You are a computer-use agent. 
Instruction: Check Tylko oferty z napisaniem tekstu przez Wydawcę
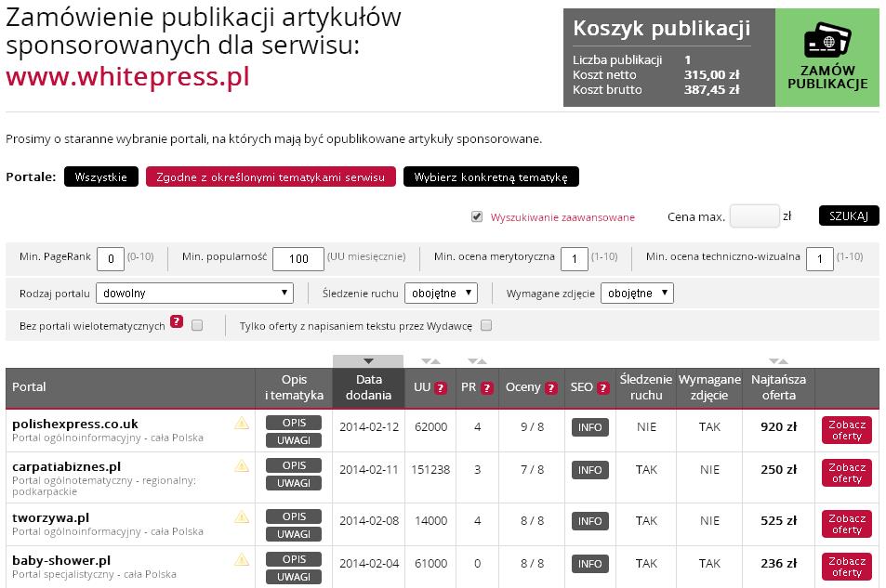pos(486,325)
